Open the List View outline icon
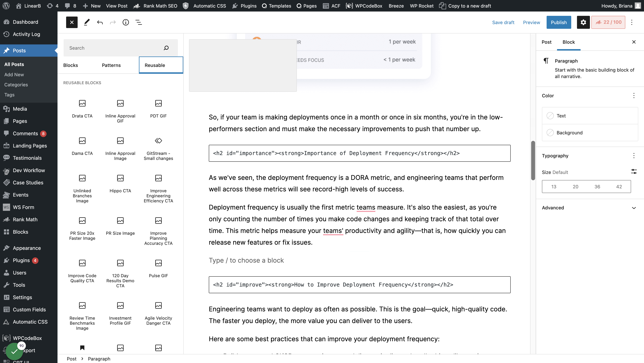 (139, 22)
